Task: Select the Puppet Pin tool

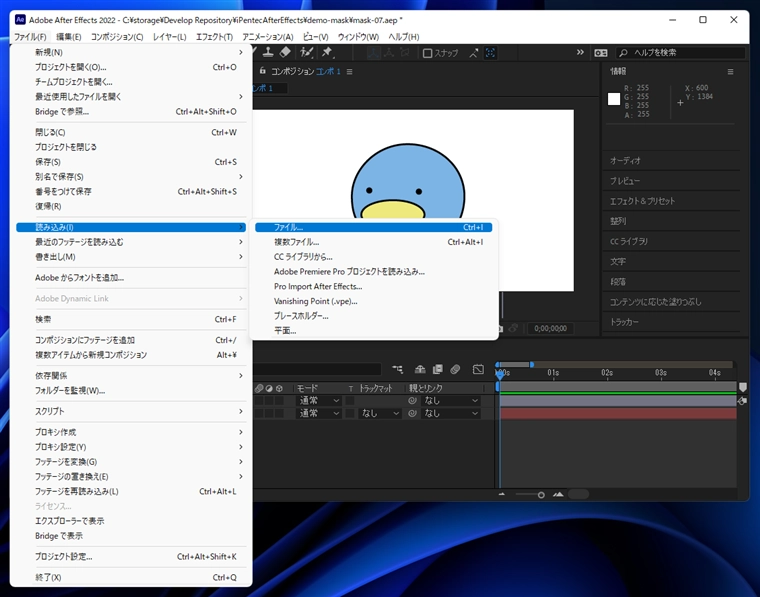Action: pos(327,53)
